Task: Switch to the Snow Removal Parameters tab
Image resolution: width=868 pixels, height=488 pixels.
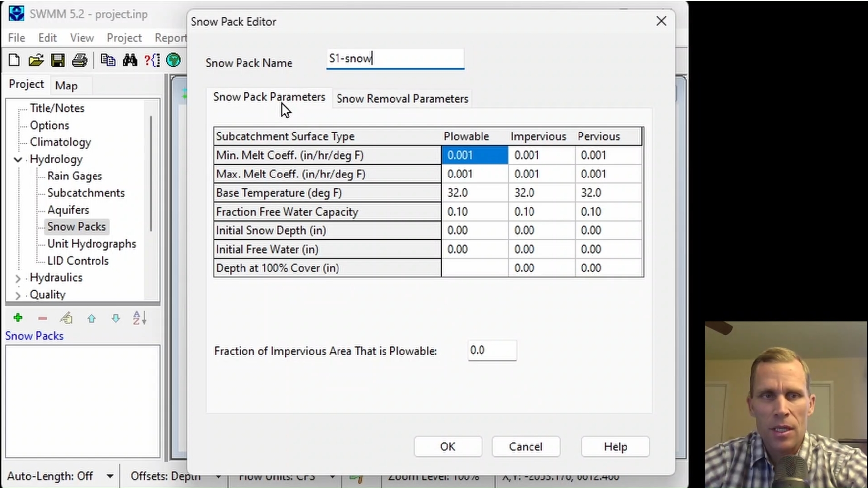Action: click(x=402, y=98)
